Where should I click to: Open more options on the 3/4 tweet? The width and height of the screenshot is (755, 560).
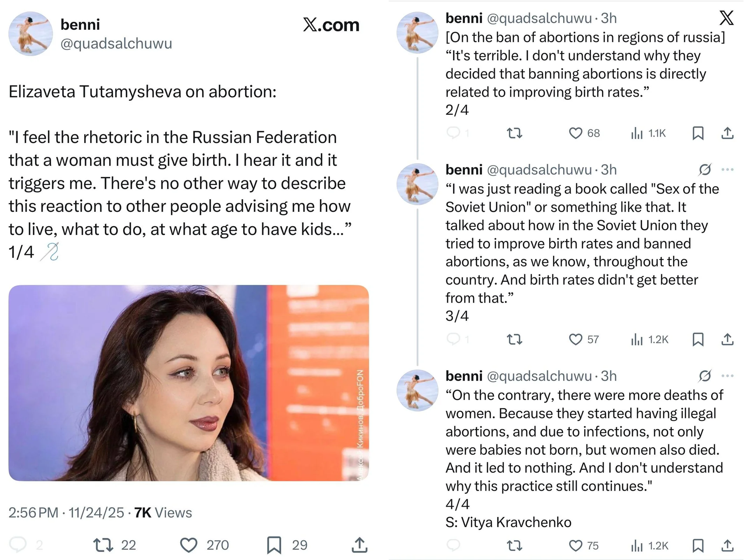(727, 170)
